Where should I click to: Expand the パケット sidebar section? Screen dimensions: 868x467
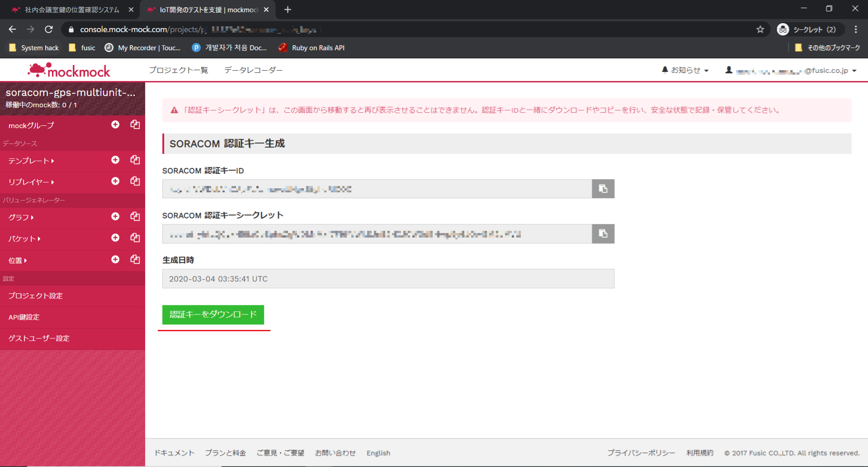[x=24, y=238]
